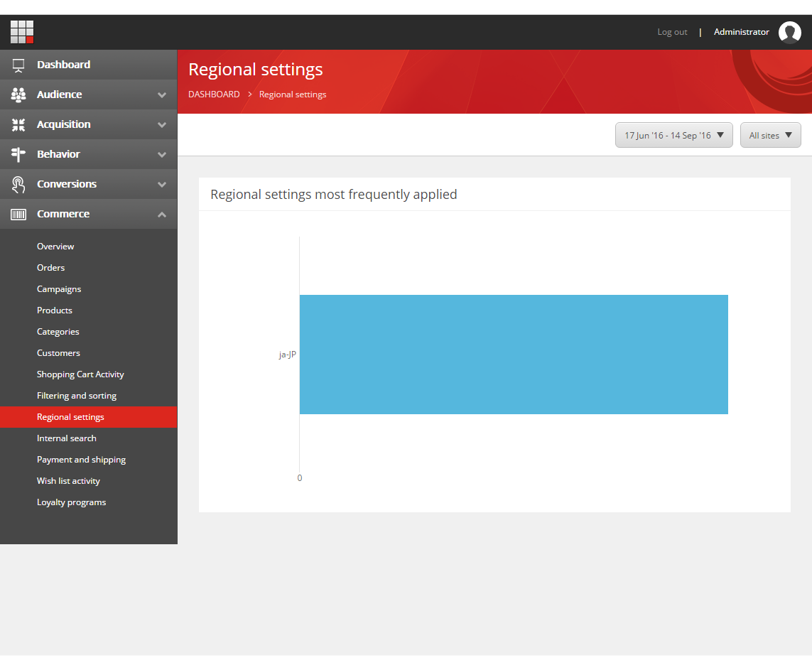Click the Administrator profile avatar
The height and width of the screenshot is (670, 812).
point(789,33)
